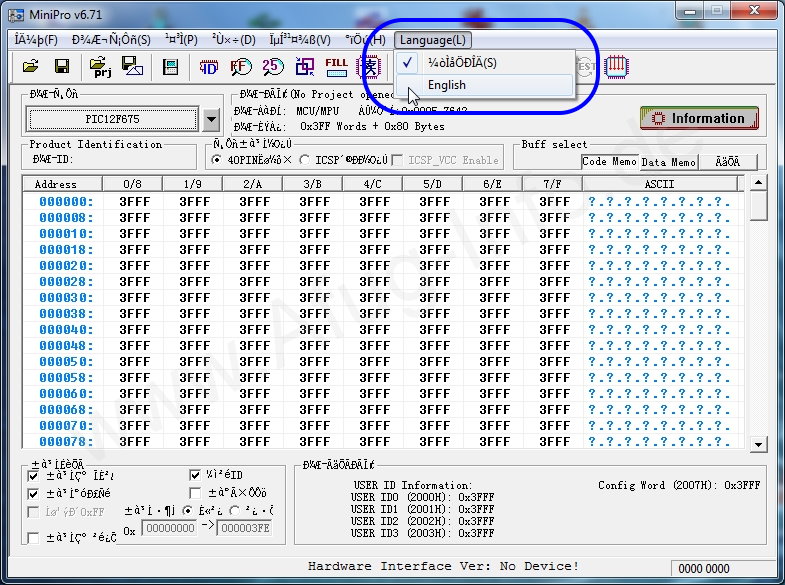Click the magnifier FF blank check icon

tap(241, 67)
